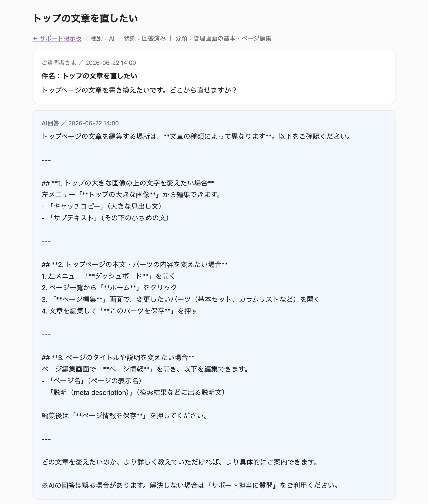
Task: Click the AI回答 header label
Action: [x=50, y=123]
